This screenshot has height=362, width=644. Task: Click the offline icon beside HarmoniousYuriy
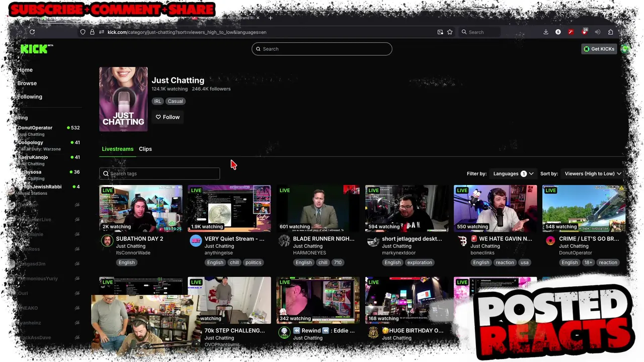tap(77, 279)
